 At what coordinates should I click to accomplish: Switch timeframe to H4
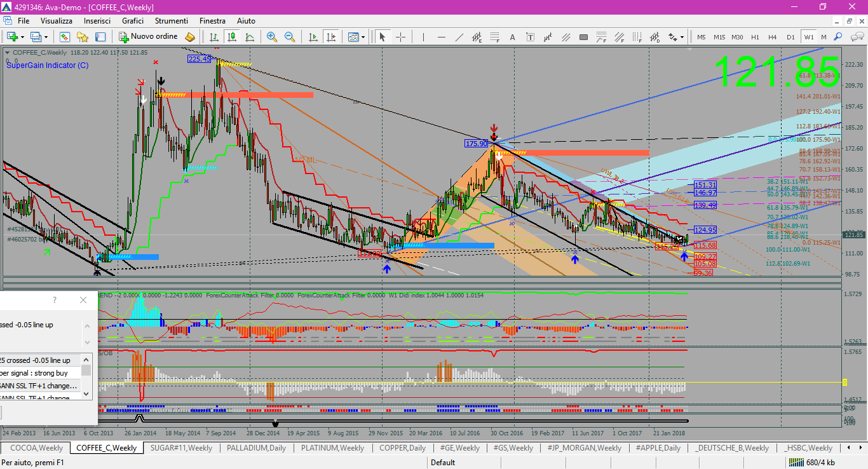[x=773, y=37]
